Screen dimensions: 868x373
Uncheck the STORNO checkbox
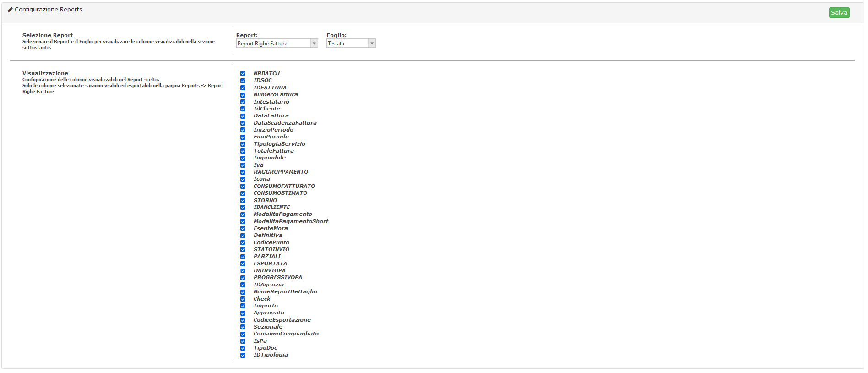(243, 201)
